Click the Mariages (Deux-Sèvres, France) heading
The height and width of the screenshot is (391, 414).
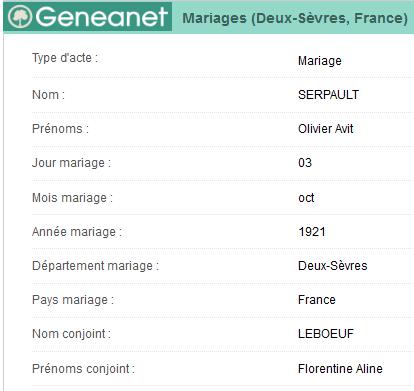pos(295,18)
